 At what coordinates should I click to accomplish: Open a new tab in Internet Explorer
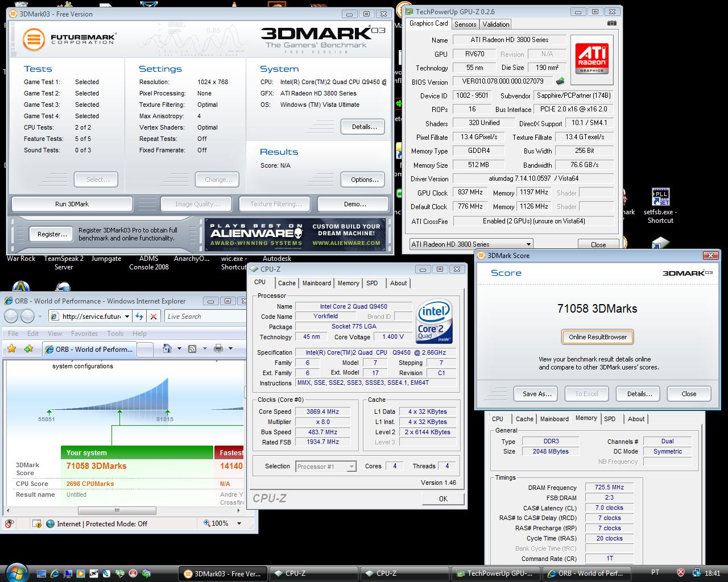pyautogui.click(x=145, y=349)
